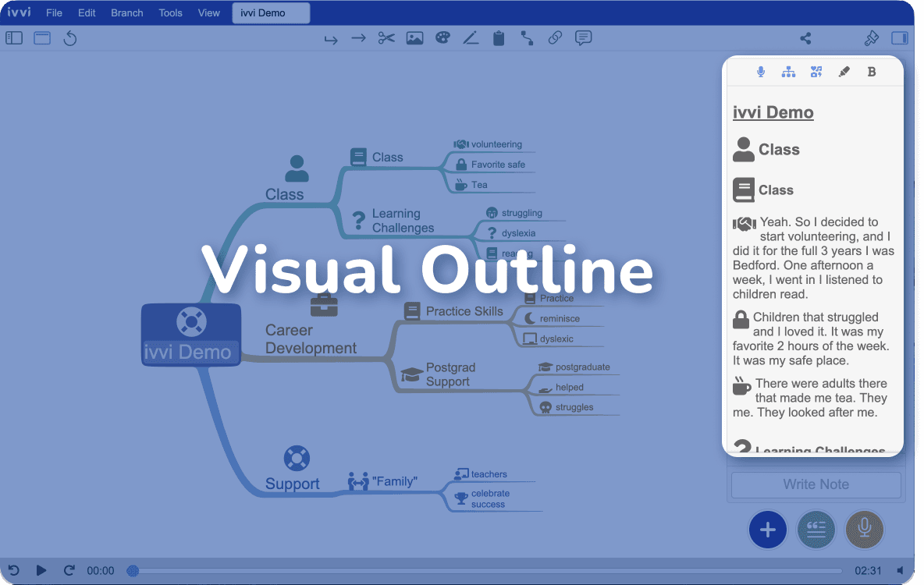
Task: Open the link attachment tool
Action: pyautogui.click(x=555, y=37)
